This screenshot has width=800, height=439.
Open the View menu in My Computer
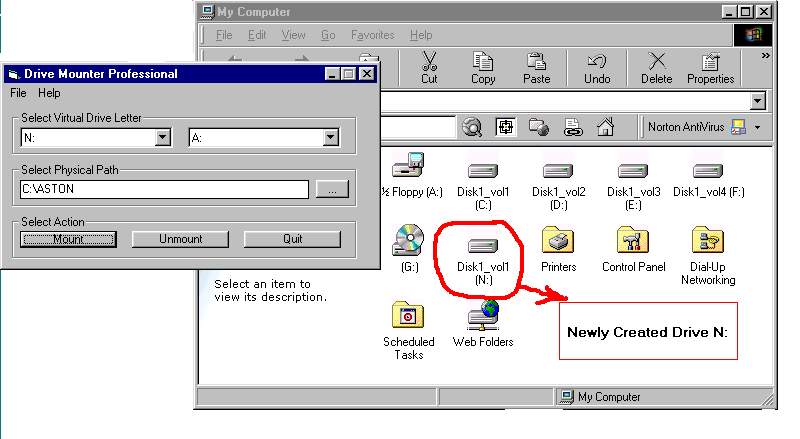(293, 35)
